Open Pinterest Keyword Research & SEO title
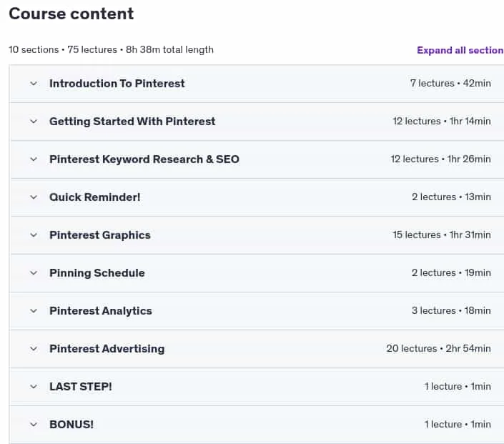This screenshot has height=444, width=504. click(144, 159)
